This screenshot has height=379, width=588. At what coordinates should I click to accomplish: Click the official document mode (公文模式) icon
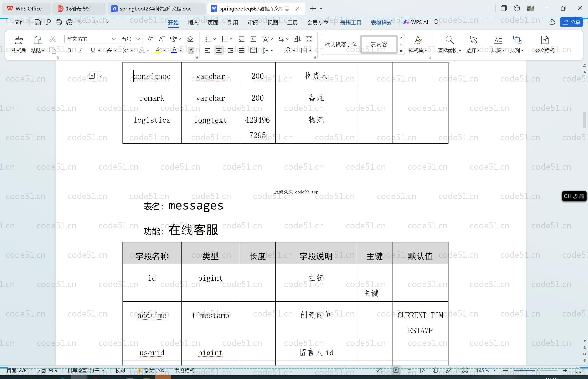[x=545, y=40]
